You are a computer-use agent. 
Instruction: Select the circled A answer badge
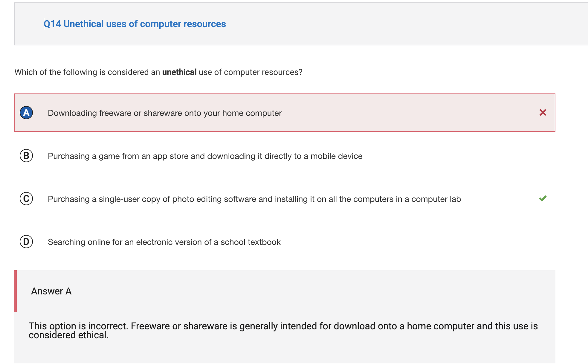[x=26, y=113]
